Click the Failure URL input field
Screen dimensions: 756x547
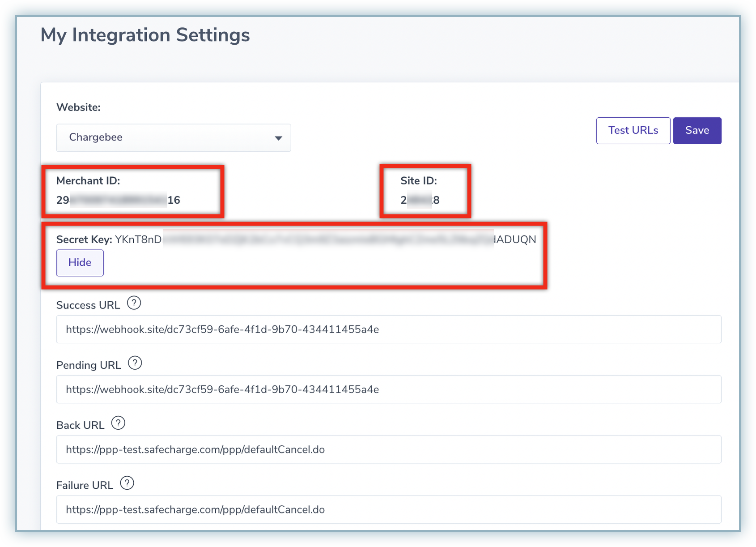click(388, 509)
